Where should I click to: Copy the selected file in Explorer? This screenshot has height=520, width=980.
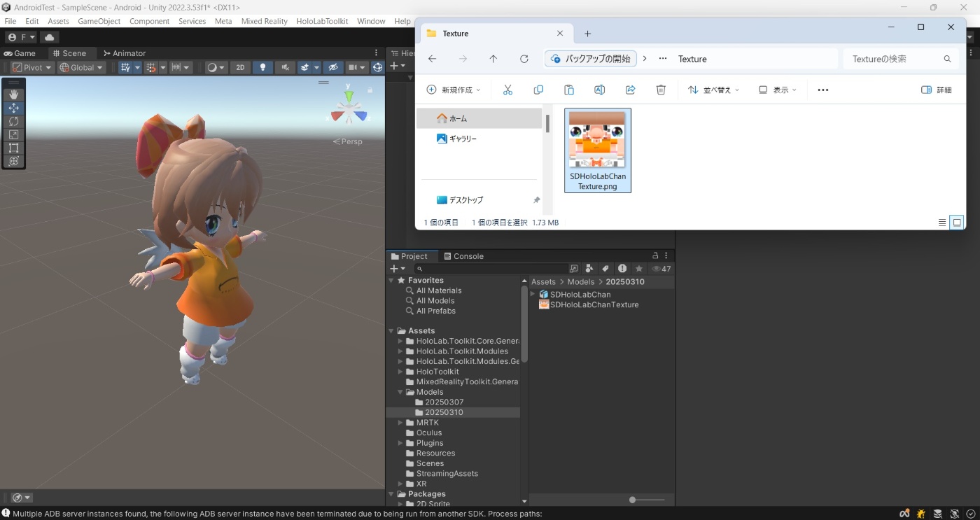(x=538, y=90)
